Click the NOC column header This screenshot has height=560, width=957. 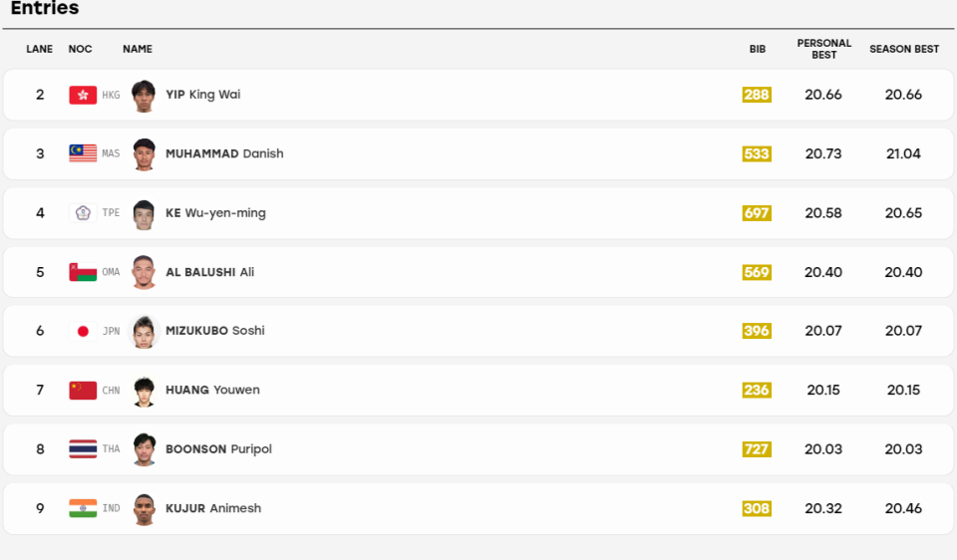point(80,49)
